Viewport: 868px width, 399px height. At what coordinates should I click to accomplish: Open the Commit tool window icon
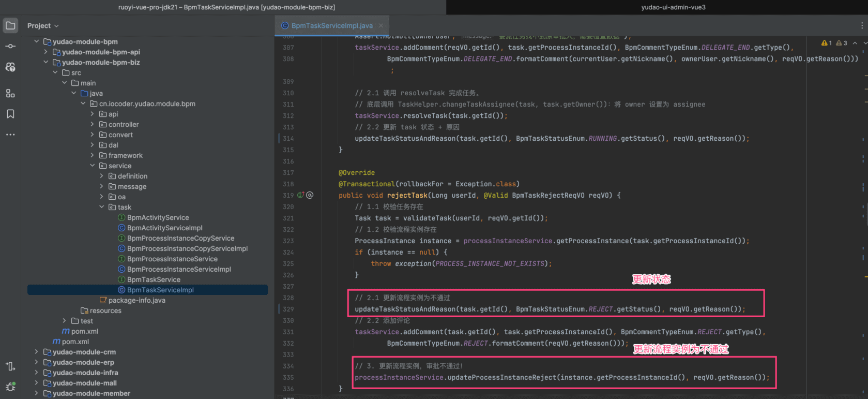coord(10,47)
